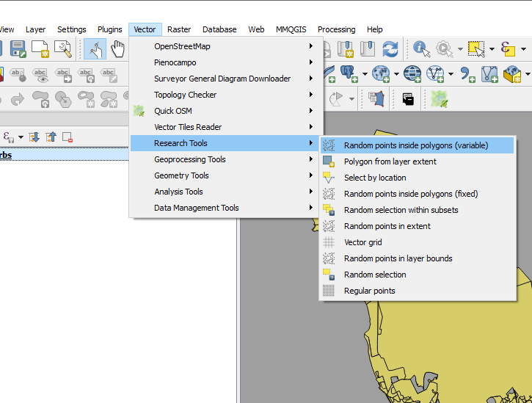Expand the Pienocampo submenu

tap(225, 62)
